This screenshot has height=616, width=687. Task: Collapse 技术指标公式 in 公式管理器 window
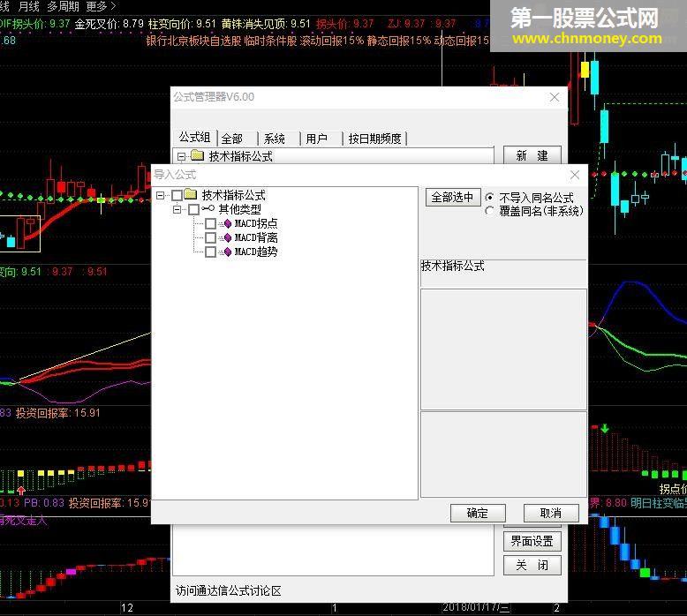pyautogui.click(x=181, y=156)
